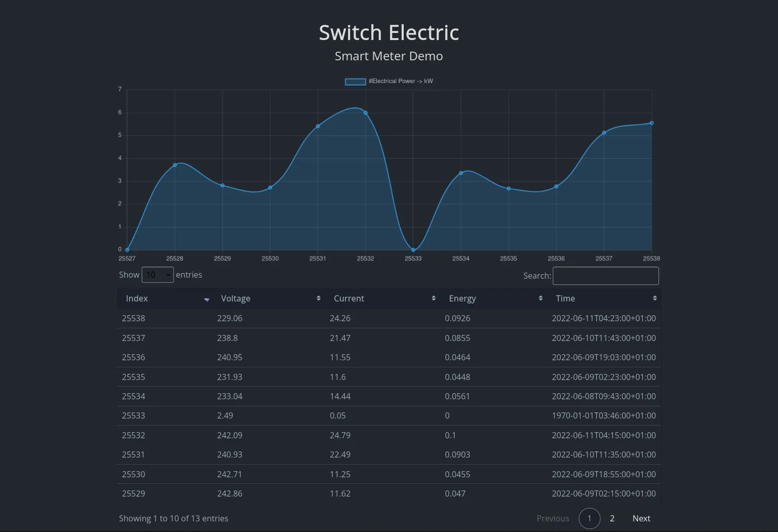Screen dimensions: 778x532
Task: Click the chart data point at 25530
Action: tap(270, 187)
